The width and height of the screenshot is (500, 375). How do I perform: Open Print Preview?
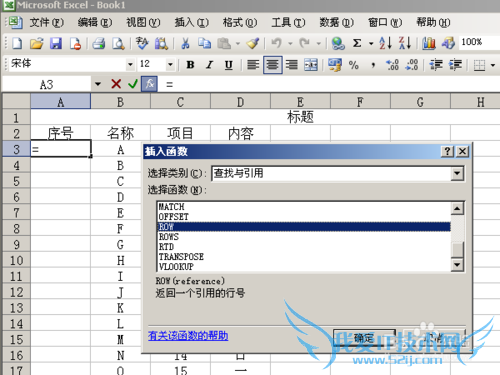pos(118,43)
